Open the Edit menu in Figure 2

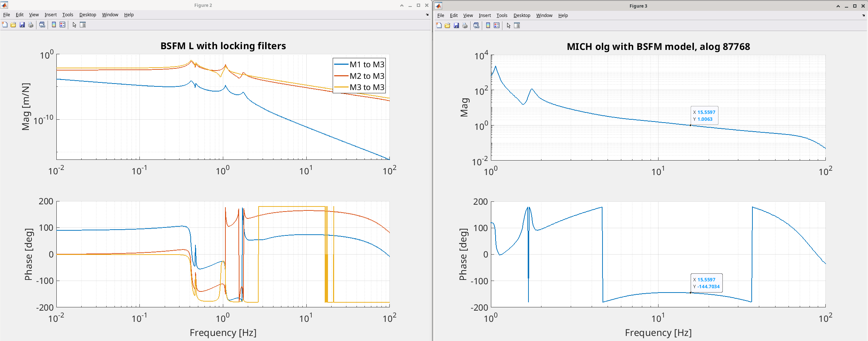coord(20,15)
